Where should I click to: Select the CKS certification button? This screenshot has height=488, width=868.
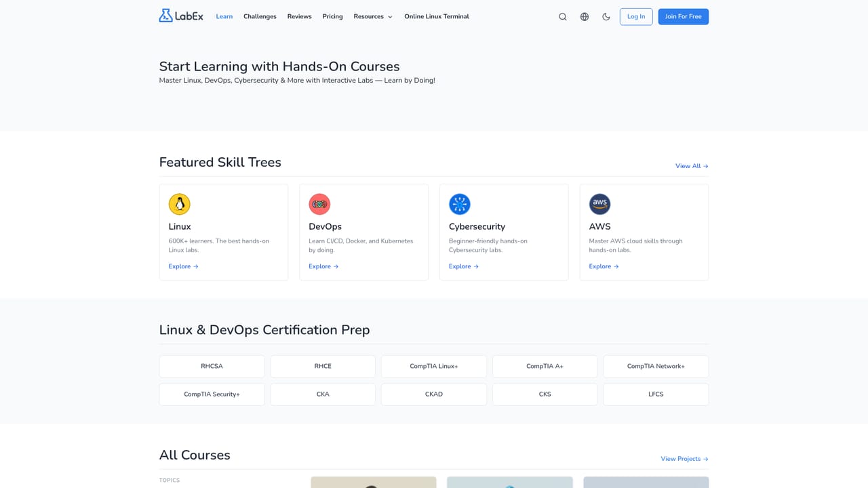[545, 394]
